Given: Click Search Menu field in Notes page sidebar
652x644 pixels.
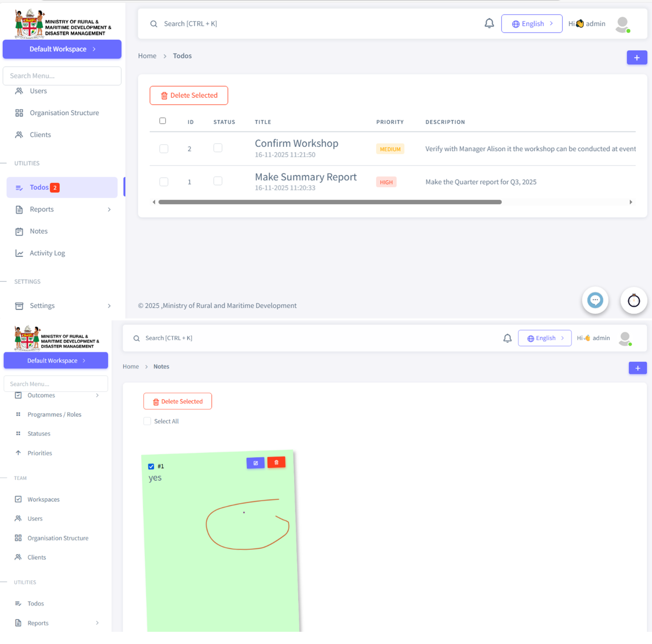Looking at the screenshot, I should point(56,383).
